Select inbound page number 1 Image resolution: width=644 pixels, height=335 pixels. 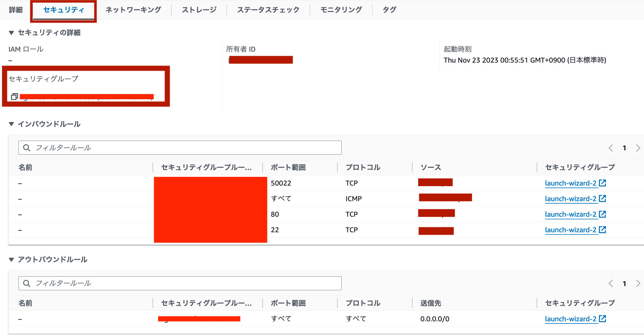click(624, 148)
